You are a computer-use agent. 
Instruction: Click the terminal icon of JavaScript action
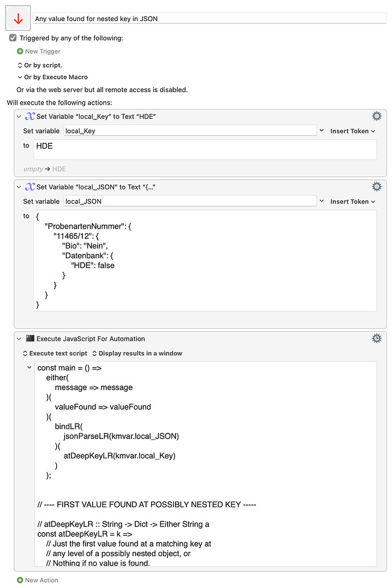(x=31, y=338)
